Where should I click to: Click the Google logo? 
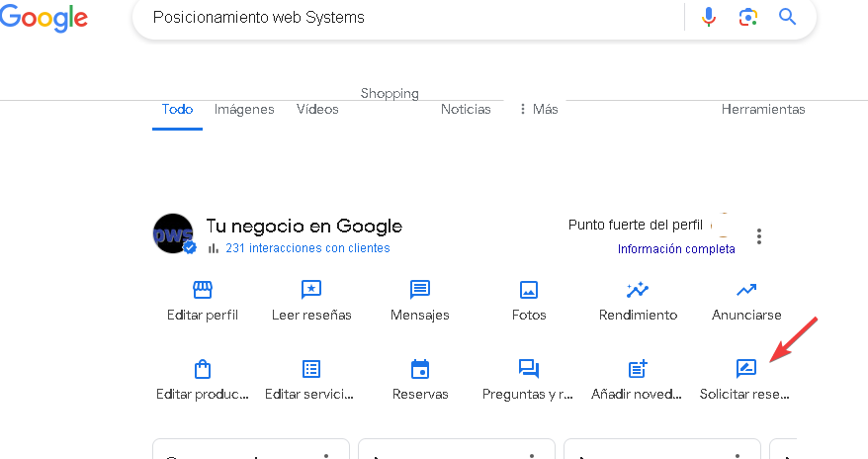tap(43, 17)
